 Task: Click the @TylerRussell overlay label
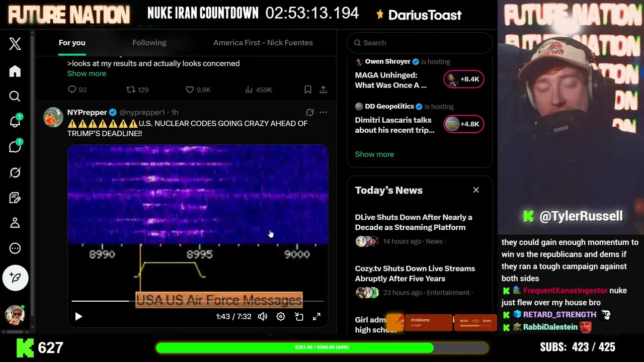pos(573,216)
